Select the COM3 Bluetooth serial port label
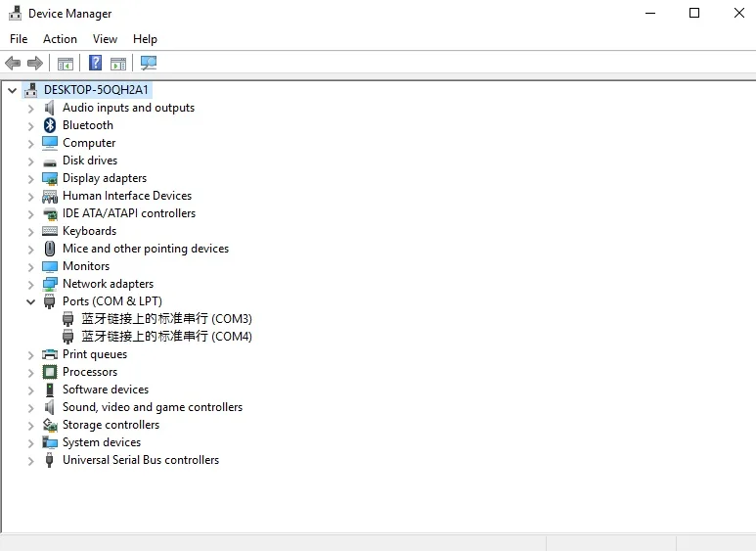This screenshot has width=756, height=551. (x=167, y=319)
